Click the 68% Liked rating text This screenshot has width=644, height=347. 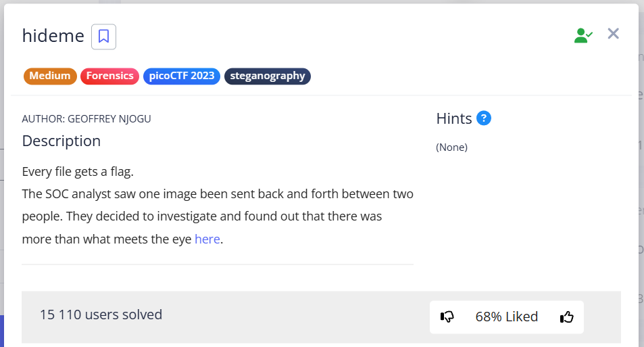point(506,317)
